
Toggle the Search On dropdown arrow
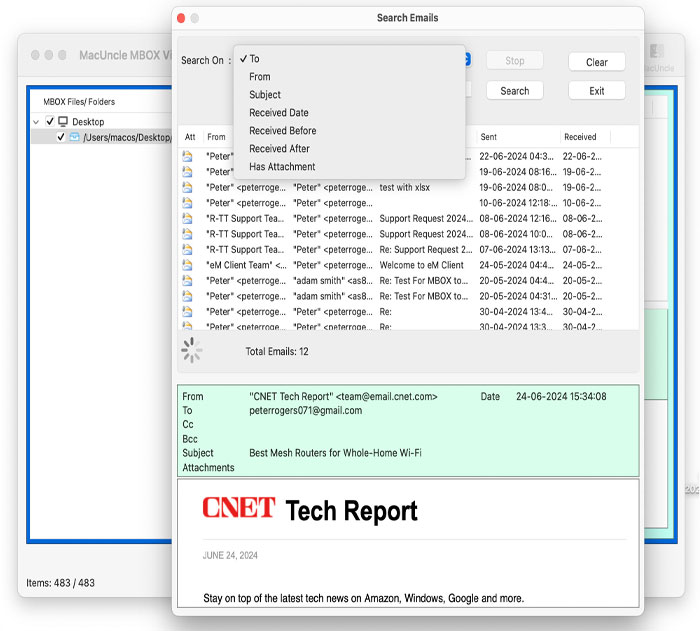pyautogui.click(x=467, y=59)
